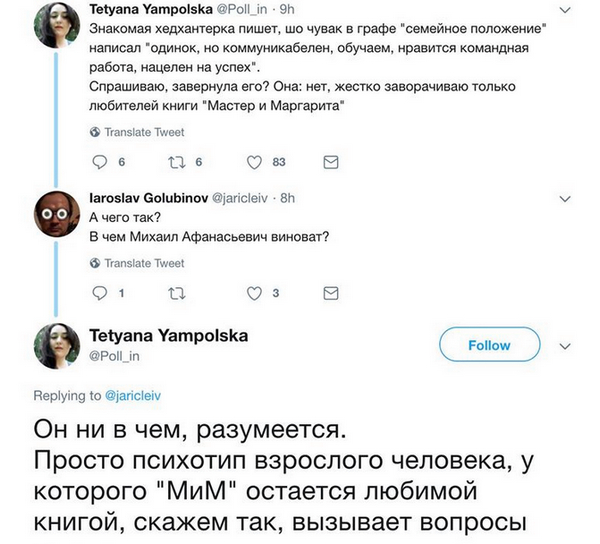Reply to Tetyana's first tweet

click(98, 162)
